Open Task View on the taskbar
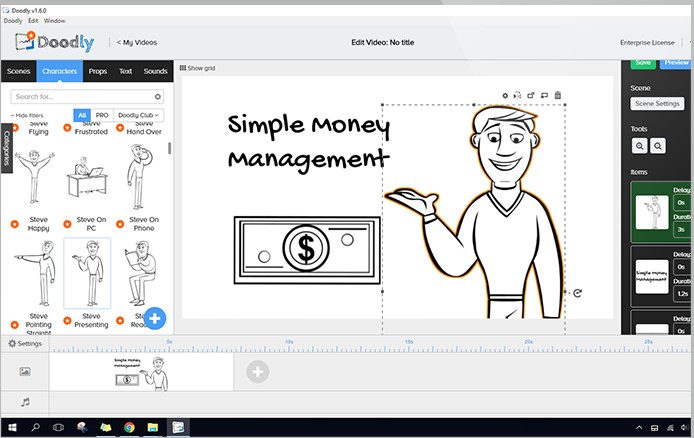Viewport: 694px width, 438px height. [58, 427]
